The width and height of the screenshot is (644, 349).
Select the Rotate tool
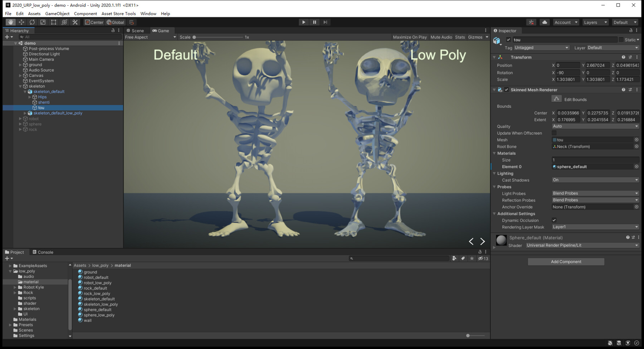[x=32, y=22]
